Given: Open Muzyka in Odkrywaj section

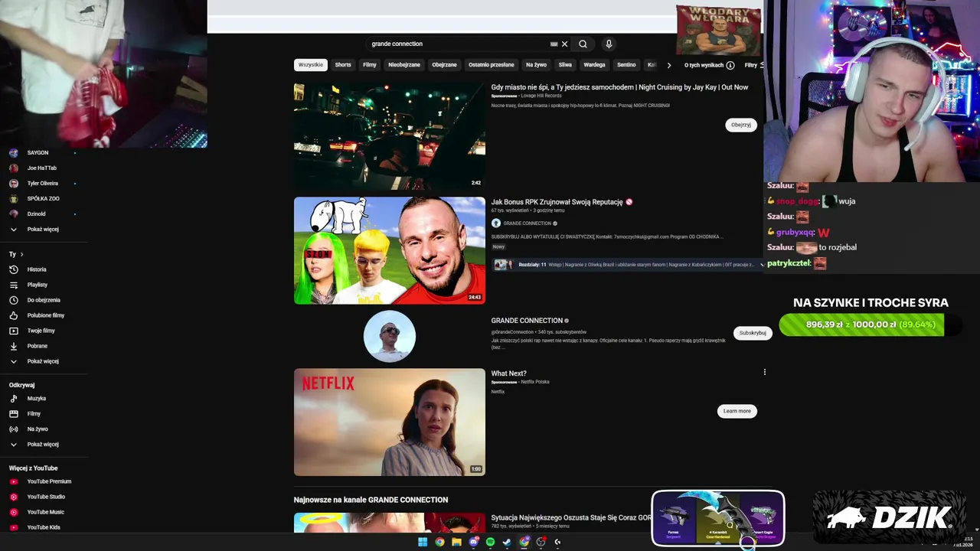Looking at the screenshot, I should click(36, 399).
